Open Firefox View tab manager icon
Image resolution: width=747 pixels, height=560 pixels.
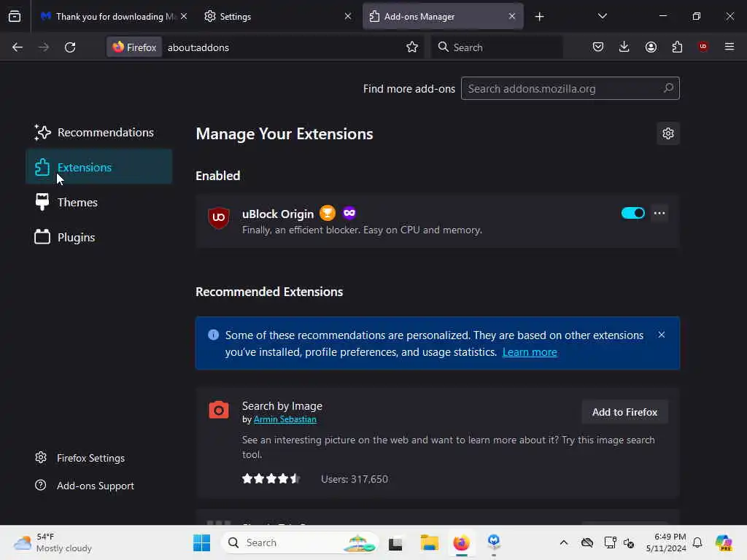(15, 16)
